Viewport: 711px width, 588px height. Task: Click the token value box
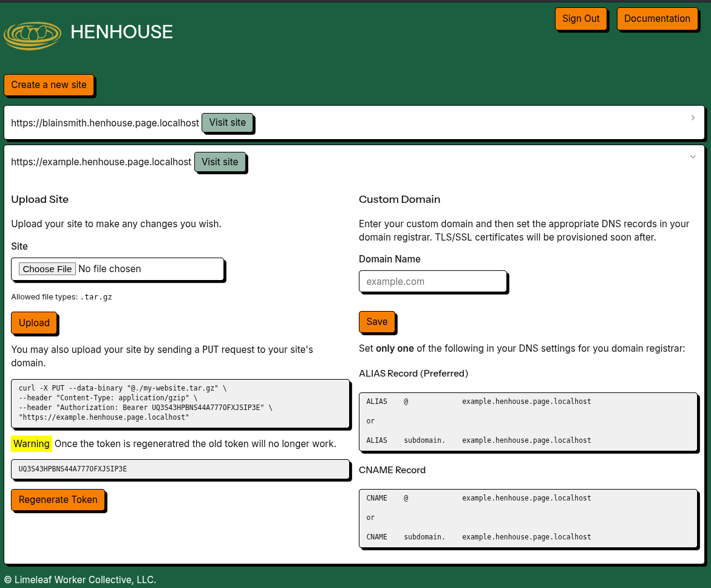[180, 470]
